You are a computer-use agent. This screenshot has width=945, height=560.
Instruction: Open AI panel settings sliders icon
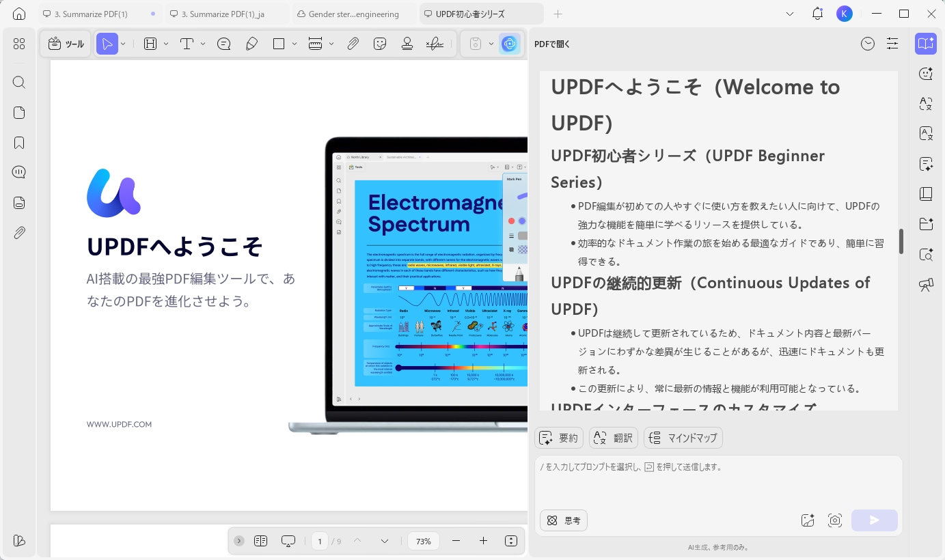(892, 44)
